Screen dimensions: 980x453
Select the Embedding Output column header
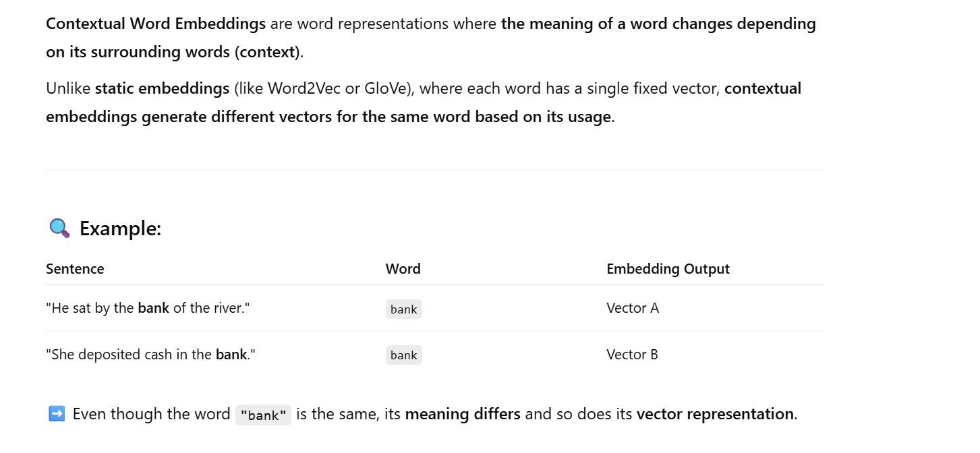pos(668,269)
